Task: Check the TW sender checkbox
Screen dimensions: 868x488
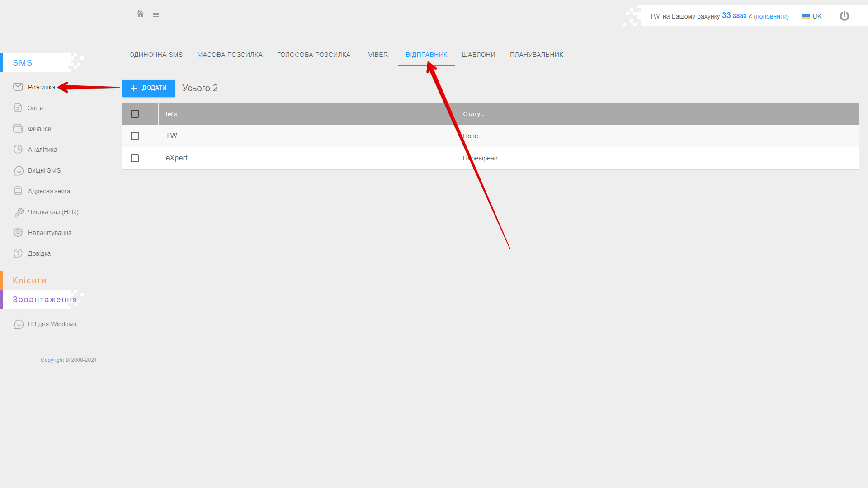Action: point(135,136)
